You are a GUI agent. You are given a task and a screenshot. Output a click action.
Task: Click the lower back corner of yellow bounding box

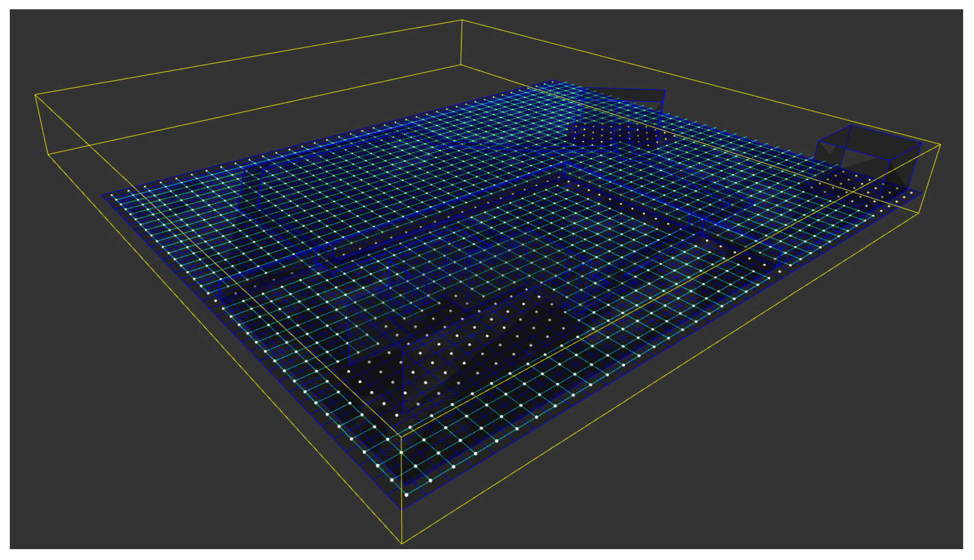coord(461,65)
